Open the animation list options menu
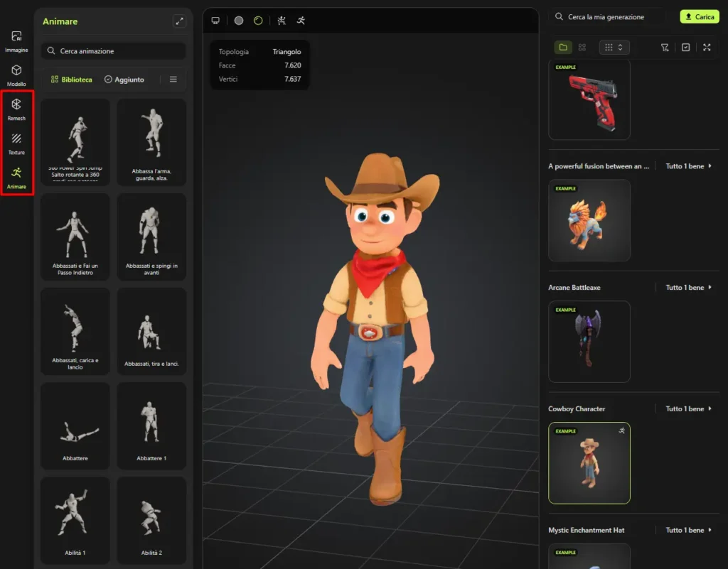The height and width of the screenshot is (569, 728). pyautogui.click(x=173, y=79)
